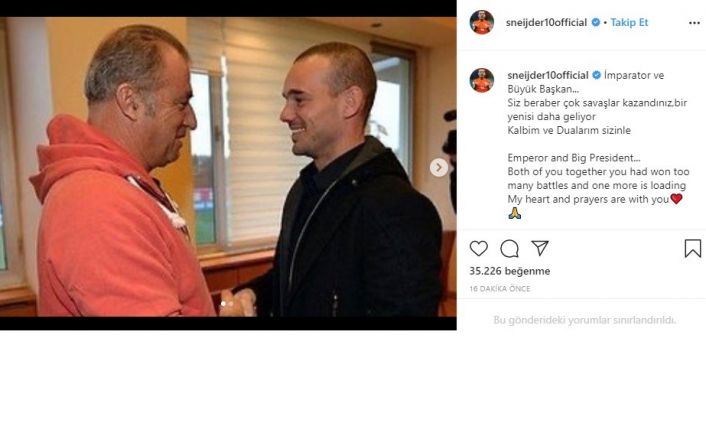Click the praying hands emoji in the caption
706x431 pixels.
[514, 213]
